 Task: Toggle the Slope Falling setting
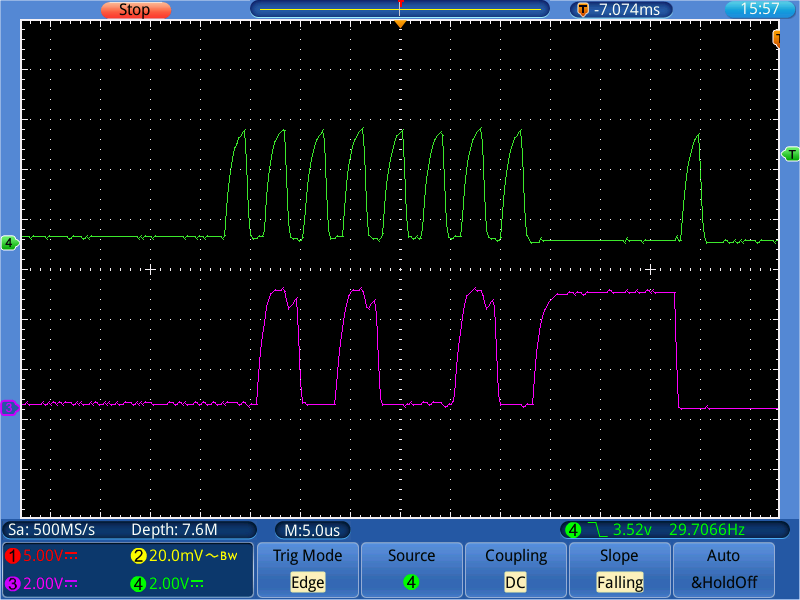tap(619, 569)
